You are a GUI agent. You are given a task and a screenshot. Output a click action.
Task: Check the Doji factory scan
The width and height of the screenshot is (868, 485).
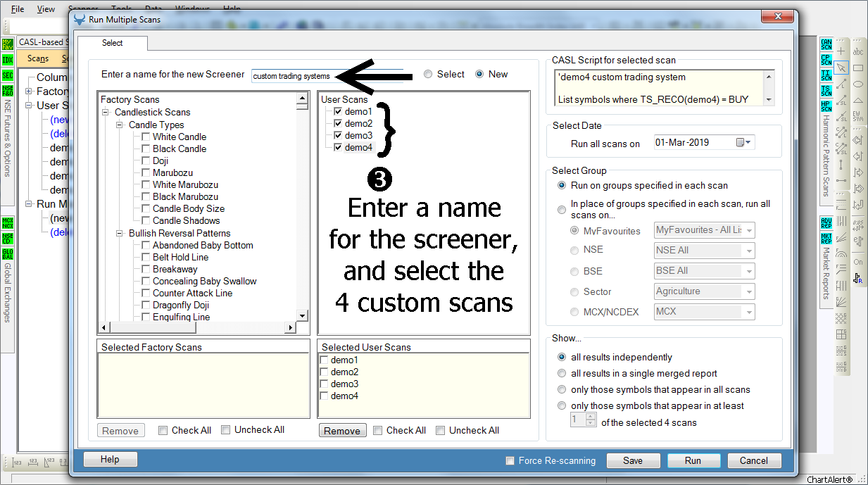[146, 160]
